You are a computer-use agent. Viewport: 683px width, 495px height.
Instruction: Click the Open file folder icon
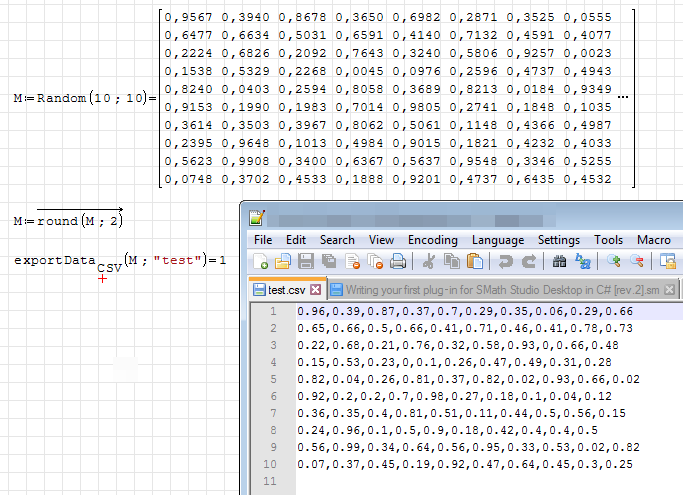283,263
